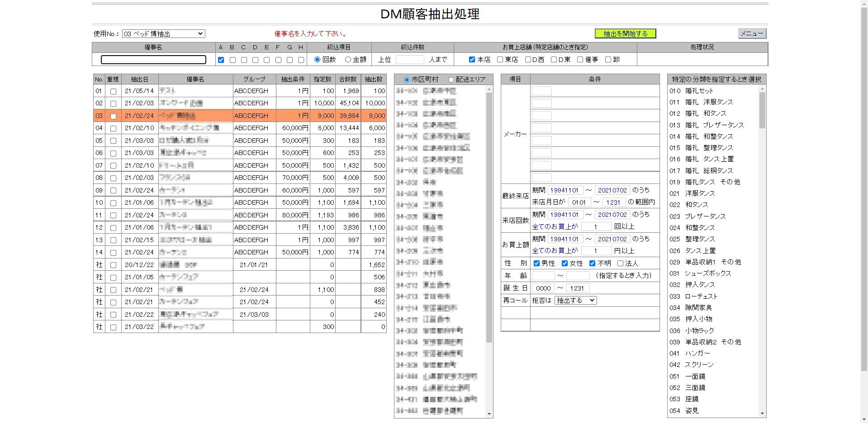Select the 金額 radio button
The width and height of the screenshot is (868, 423).
[348, 60]
